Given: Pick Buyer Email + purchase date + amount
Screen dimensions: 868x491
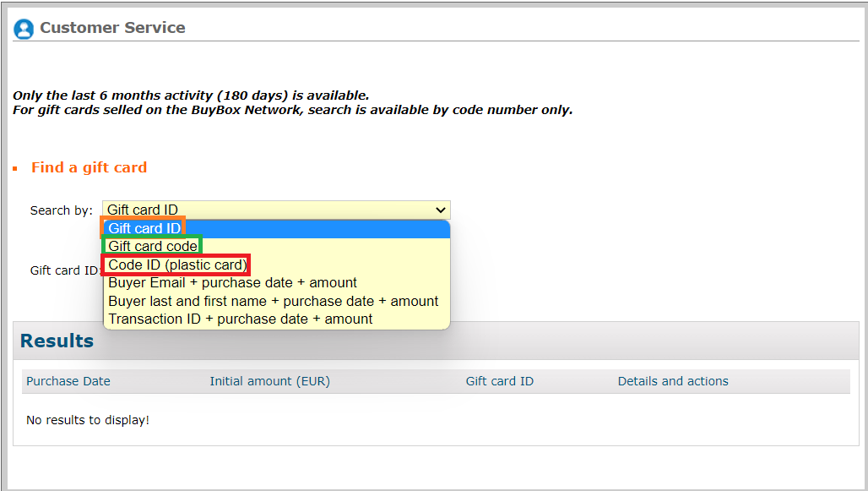Looking at the screenshot, I should 232,283.
